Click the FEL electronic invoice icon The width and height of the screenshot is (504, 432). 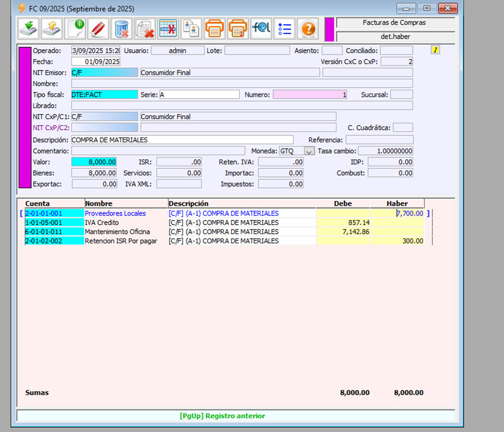pyautogui.click(x=261, y=28)
